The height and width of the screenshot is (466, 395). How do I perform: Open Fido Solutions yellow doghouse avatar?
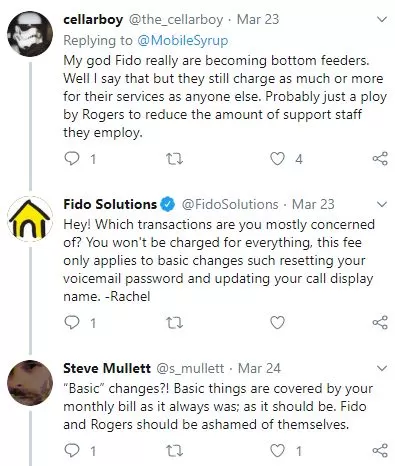30,219
